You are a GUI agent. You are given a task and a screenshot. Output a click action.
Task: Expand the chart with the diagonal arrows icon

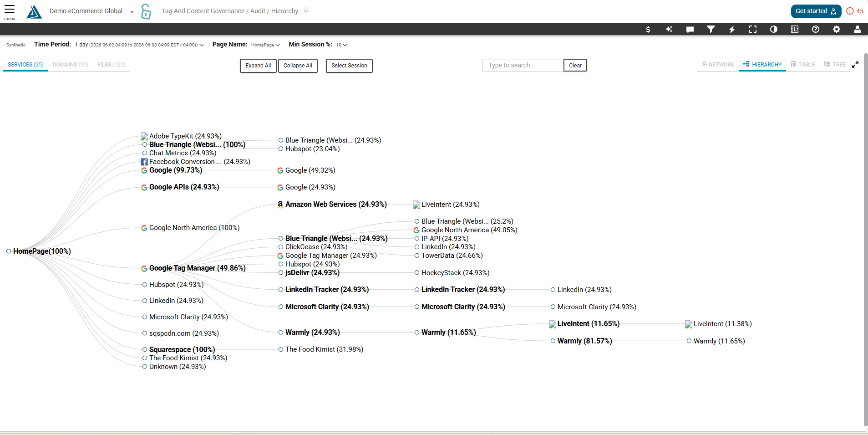(856, 65)
